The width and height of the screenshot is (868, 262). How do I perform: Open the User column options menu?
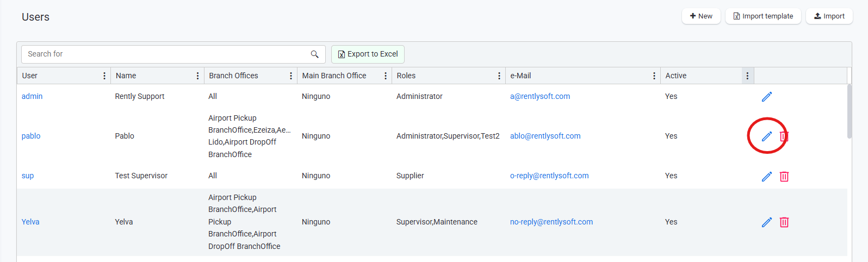click(x=104, y=76)
